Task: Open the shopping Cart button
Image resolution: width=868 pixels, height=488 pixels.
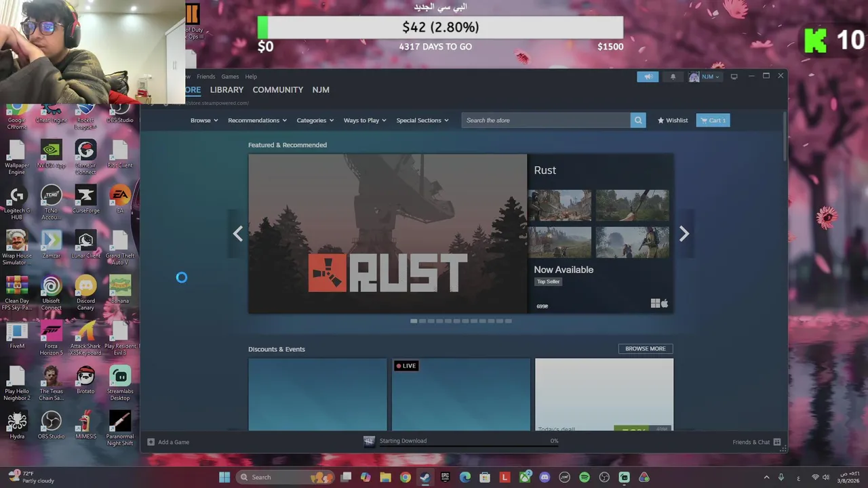Action: point(713,120)
